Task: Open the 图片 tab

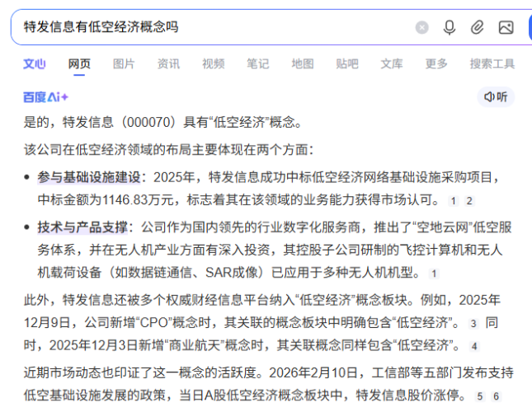Action: pyautogui.click(x=124, y=63)
